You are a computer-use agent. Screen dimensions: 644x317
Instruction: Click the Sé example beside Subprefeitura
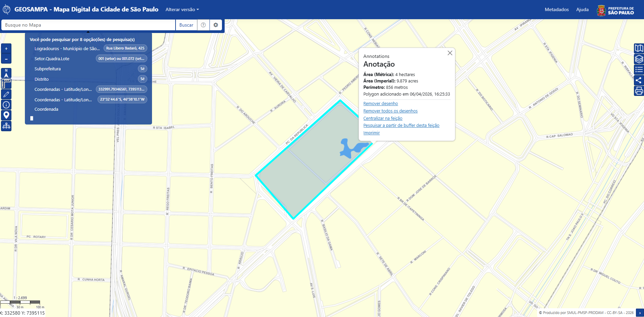(x=143, y=69)
